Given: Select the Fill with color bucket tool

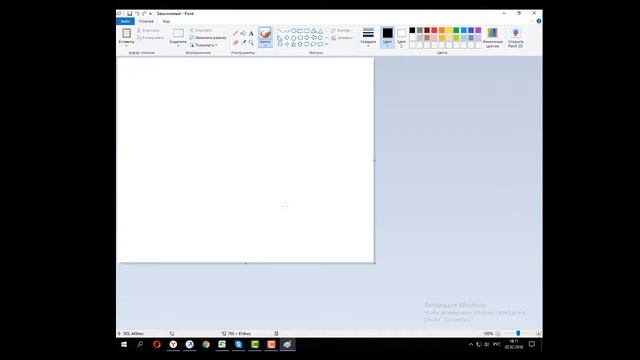Looking at the screenshot, I should (243, 33).
